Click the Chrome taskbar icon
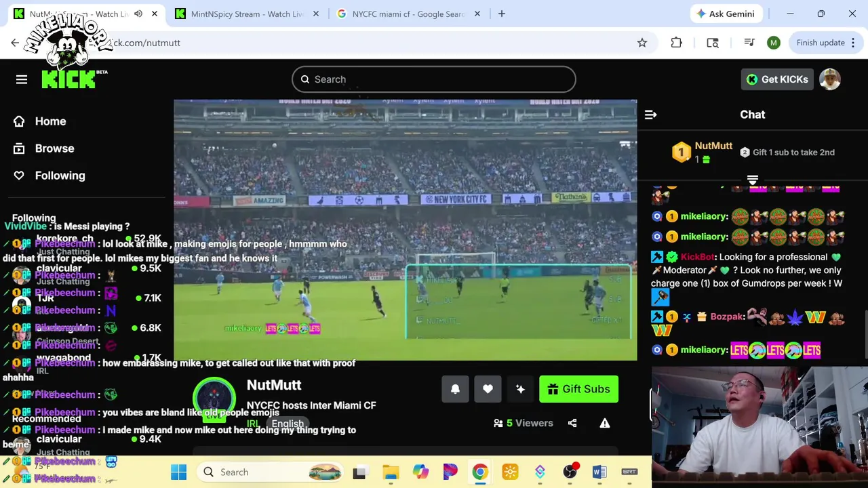 (480, 472)
